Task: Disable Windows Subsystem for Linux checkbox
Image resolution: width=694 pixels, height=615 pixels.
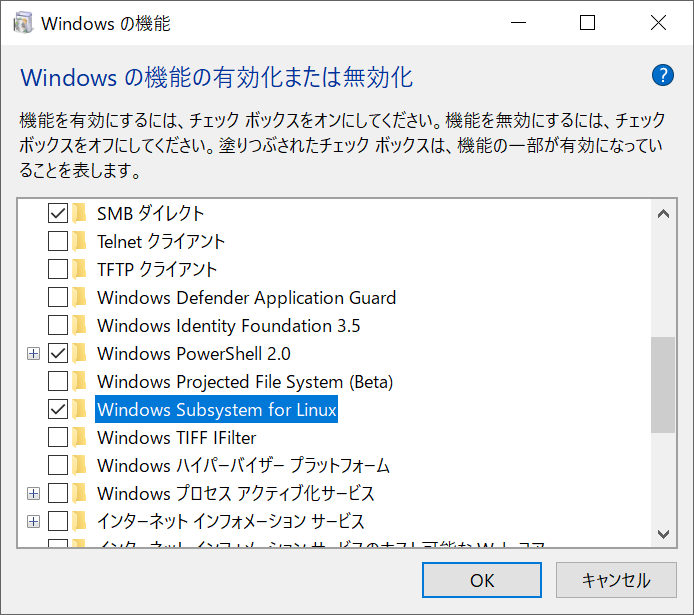Action: (x=58, y=409)
